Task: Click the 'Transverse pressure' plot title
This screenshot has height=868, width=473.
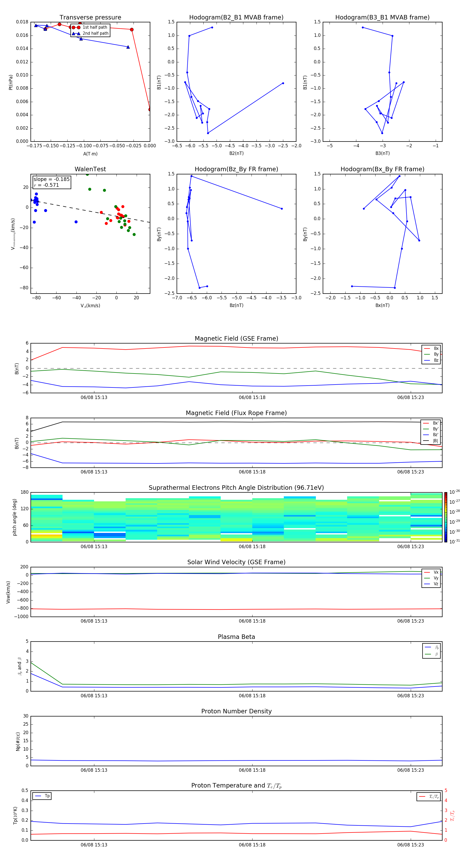Action: 90,18
